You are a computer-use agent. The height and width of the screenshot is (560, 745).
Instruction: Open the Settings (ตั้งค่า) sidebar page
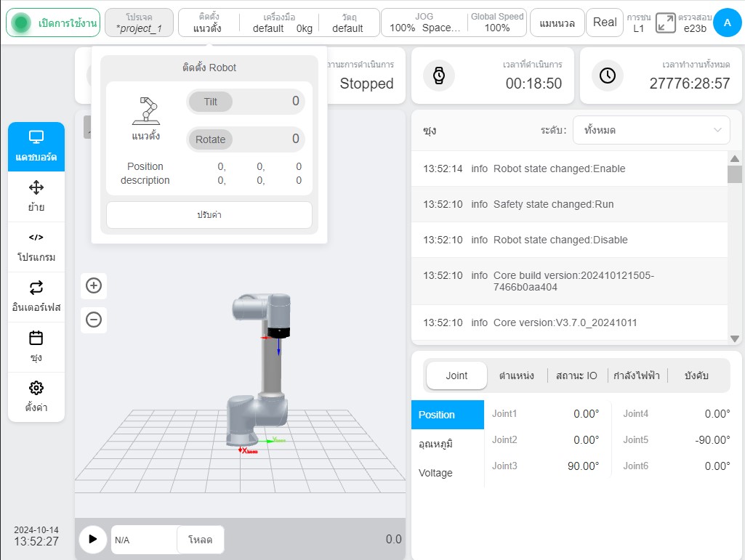[36, 397]
